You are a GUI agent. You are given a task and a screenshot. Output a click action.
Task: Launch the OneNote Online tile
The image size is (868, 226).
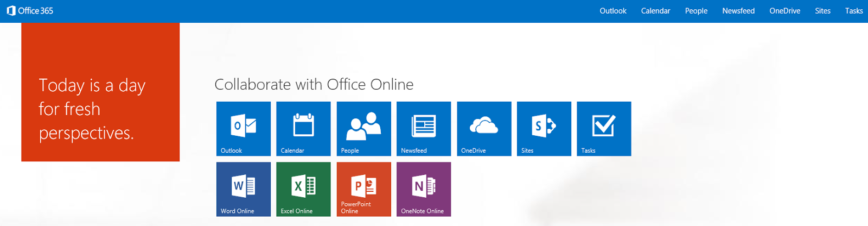pos(424,189)
